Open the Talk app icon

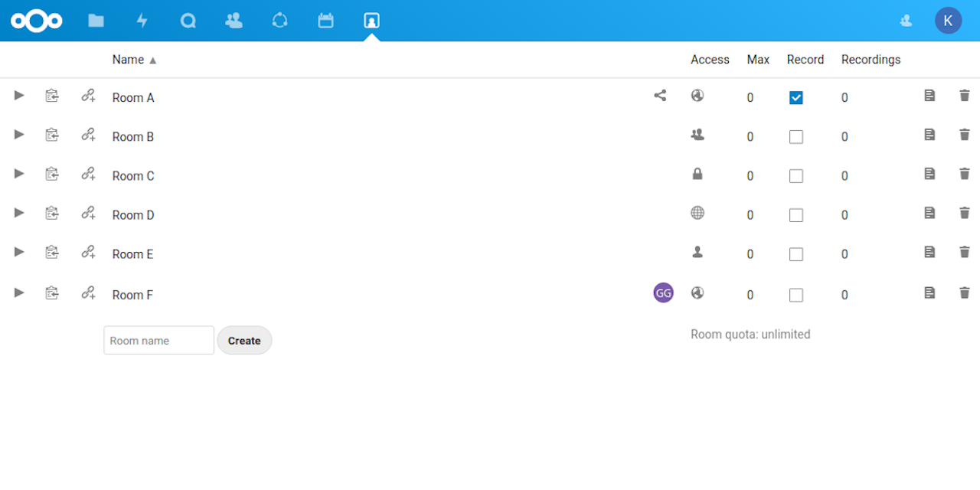click(x=188, y=21)
